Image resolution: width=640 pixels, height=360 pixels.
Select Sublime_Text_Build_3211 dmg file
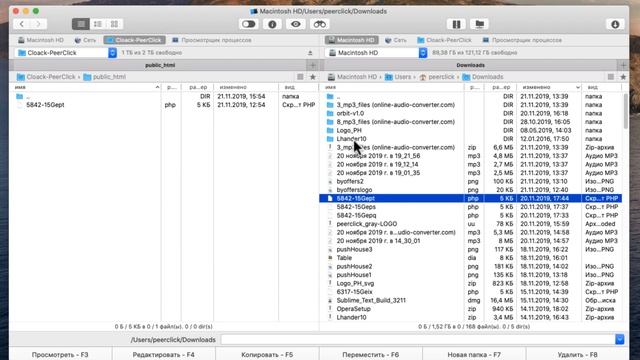point(470,300)
